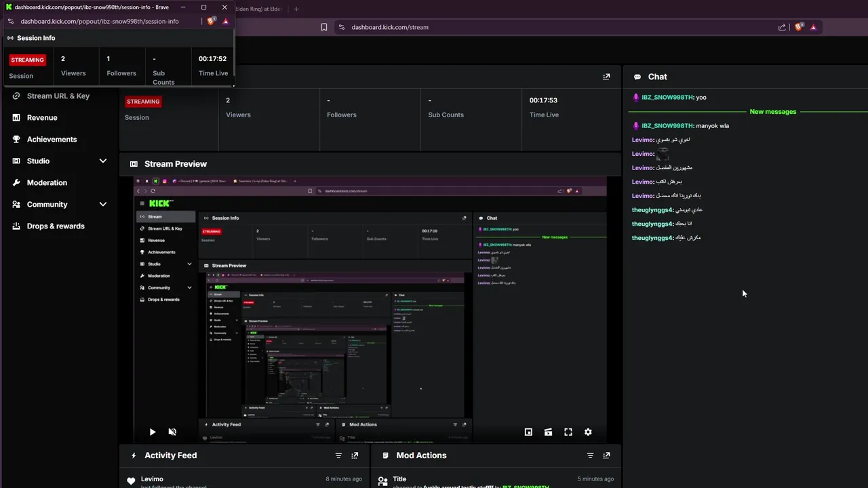Open the Activity Feed filter icon
This screenshot has height=488, width=868.
338,455
